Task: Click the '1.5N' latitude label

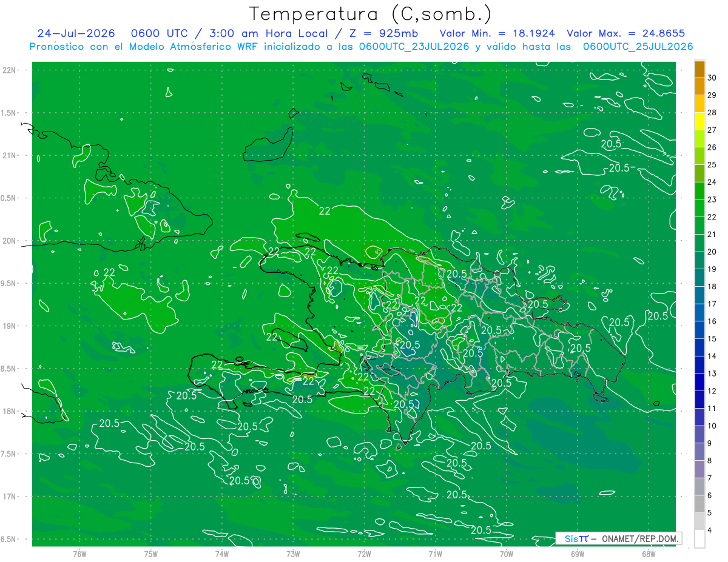Action: (x=10, y=113)
